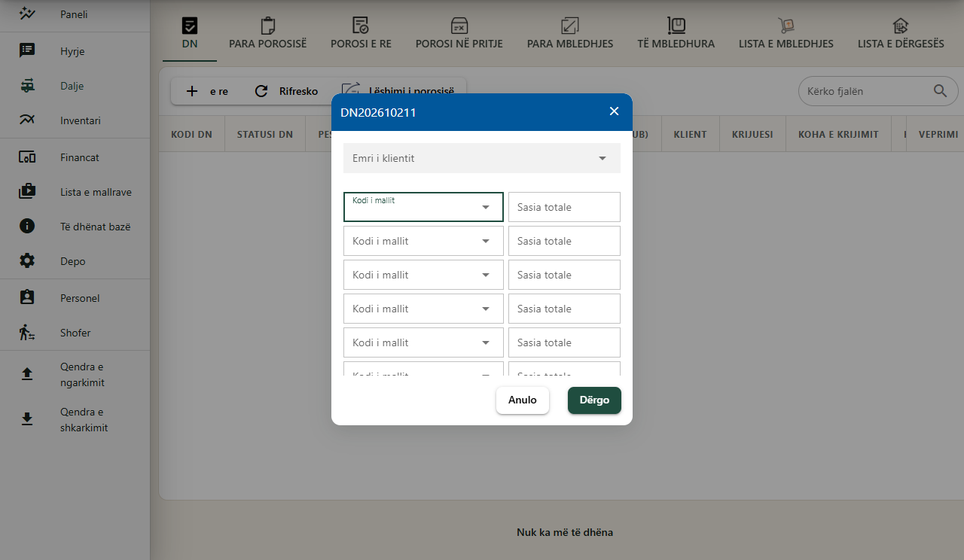Focus the first Sasia totale field
Viewport: 964px width, 560px height.
[x=564, y=207]
